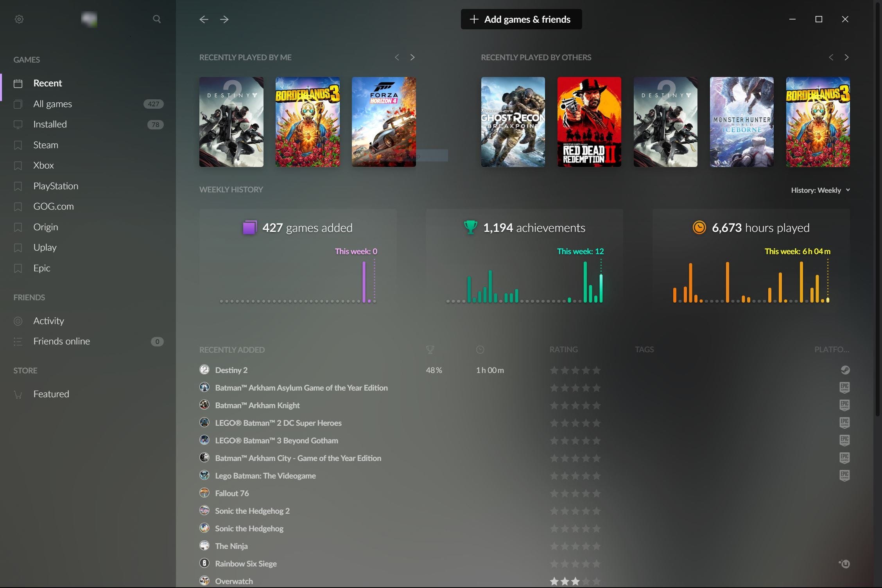This screenshot has width=882, height=588.
Task: Open Destiny 2 in Recently Added
Action: point(231,370)
